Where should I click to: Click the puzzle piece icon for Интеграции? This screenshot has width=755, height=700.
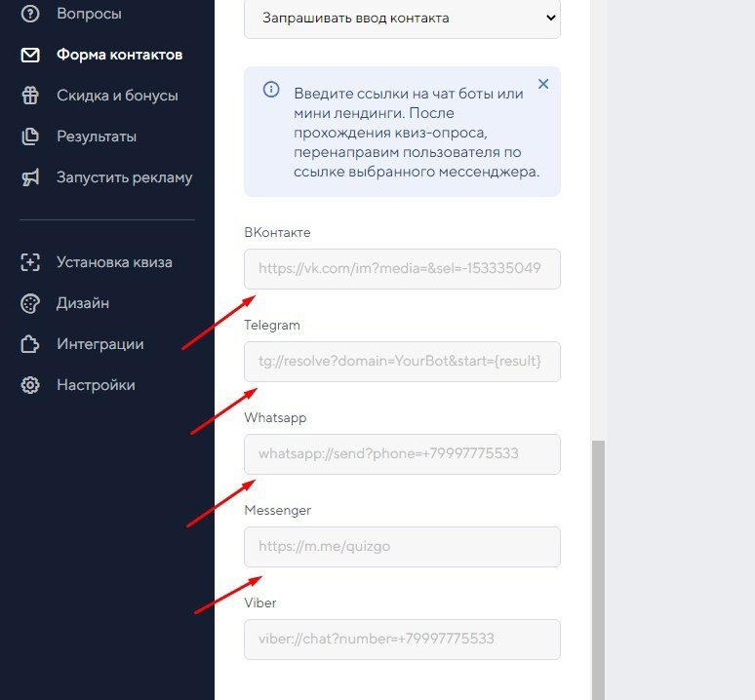pyautogui.click(x=30, y=344)
